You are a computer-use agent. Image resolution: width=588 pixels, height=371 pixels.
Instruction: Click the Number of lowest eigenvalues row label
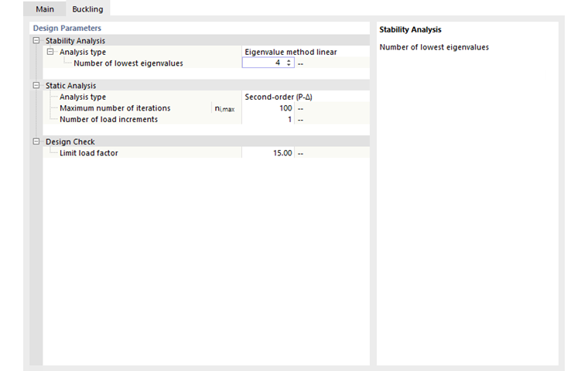click(128, 63)
